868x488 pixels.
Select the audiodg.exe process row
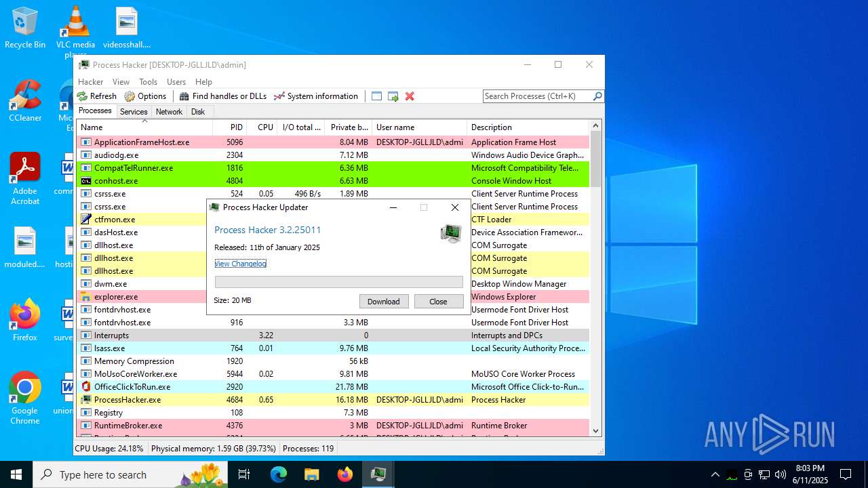(x=333, y=155)
